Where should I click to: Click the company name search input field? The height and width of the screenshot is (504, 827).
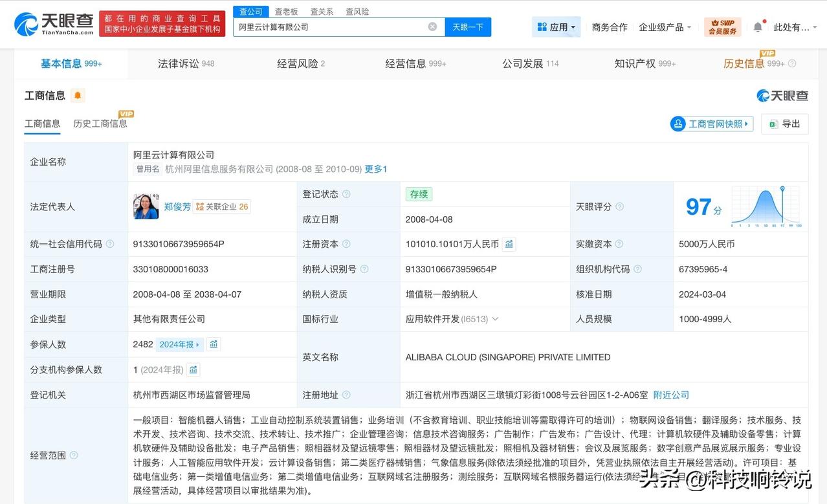coord(330,27)
